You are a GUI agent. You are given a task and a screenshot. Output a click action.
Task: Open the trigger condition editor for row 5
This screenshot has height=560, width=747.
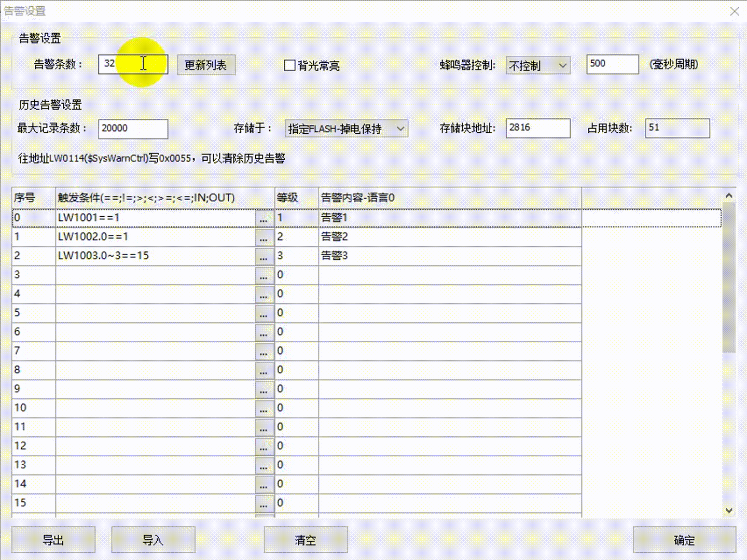pyautogui.click(x=264, y=314)
